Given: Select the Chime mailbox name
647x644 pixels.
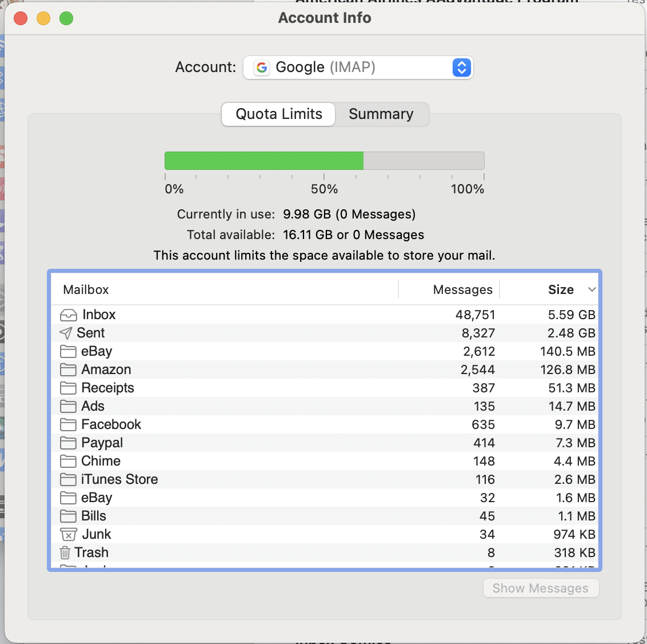Looking at the screenshot, I should 101,461.
